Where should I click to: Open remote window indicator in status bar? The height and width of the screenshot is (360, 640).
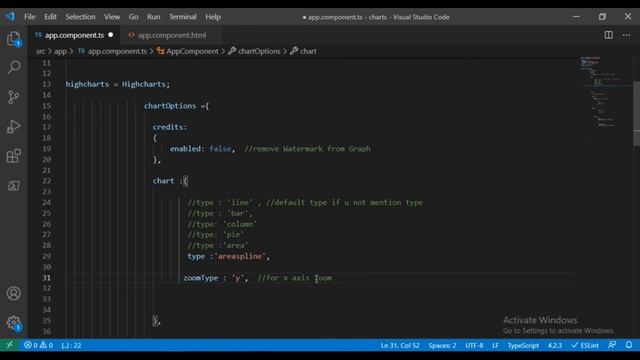(x=9, y=345)
